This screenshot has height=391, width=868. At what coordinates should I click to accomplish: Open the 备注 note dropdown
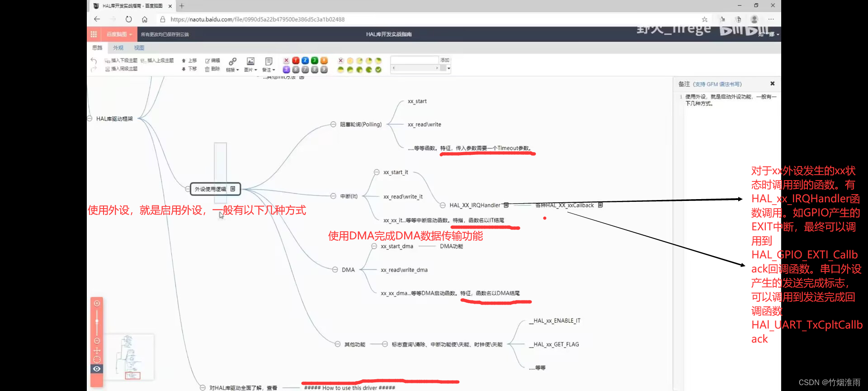click(269, 64)
